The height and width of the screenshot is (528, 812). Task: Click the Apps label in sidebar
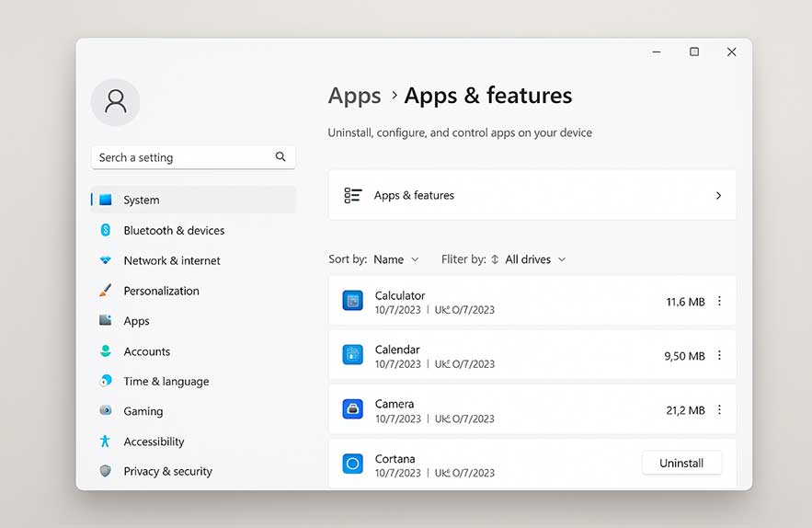click(x=136, y=321)
